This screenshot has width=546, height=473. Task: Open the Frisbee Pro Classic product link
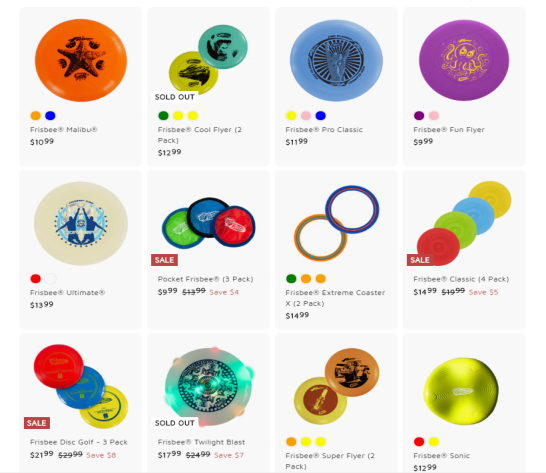[x=324, y=130]
